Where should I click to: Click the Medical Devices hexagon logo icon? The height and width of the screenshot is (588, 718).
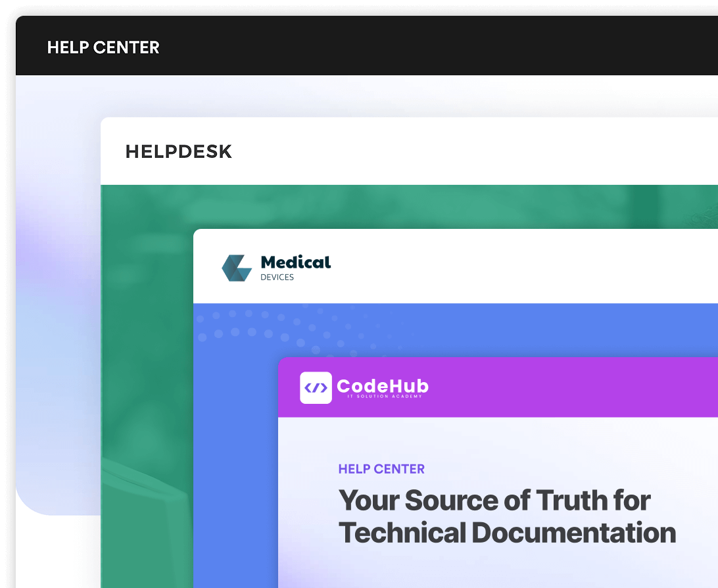[237, 268]
